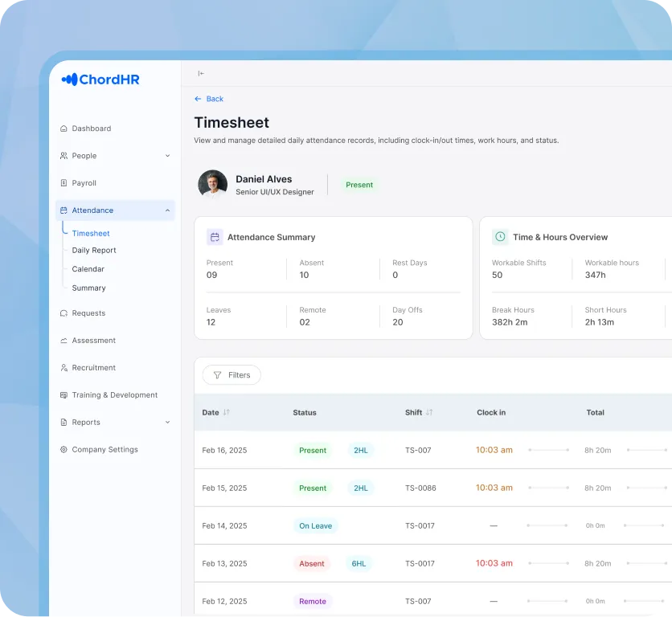Sort table by Shift column arrows
Screen dimensions: 672x617
click(x=429, y=412)
